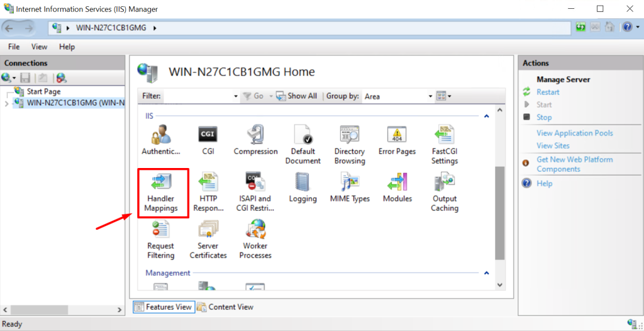Click the View Application Pools link
Viewport: 644px width, 331px height.
click(574, 133)
